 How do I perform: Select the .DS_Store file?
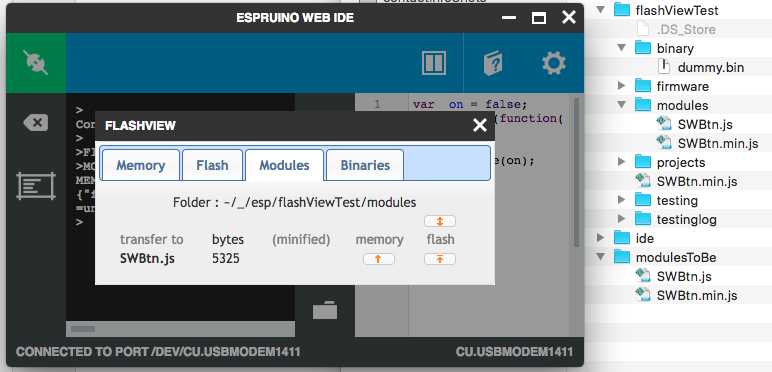pos(686,30)
